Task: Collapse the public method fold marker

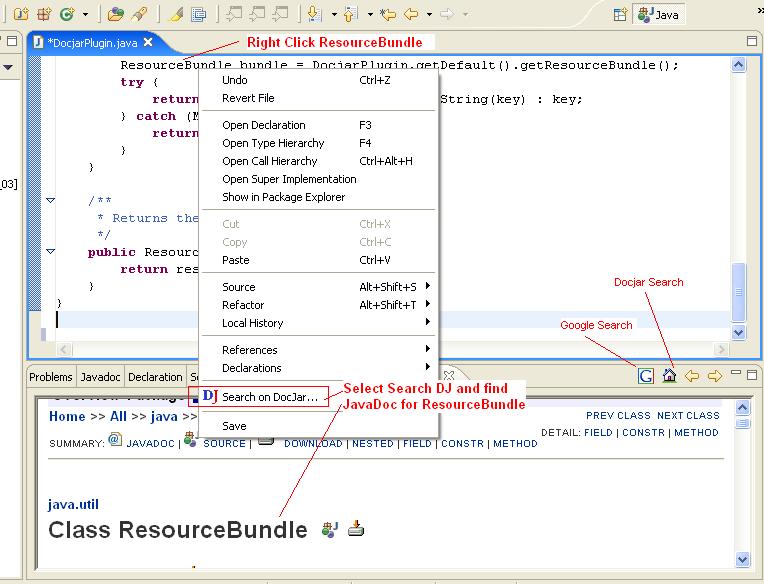Action: [50, 251]
